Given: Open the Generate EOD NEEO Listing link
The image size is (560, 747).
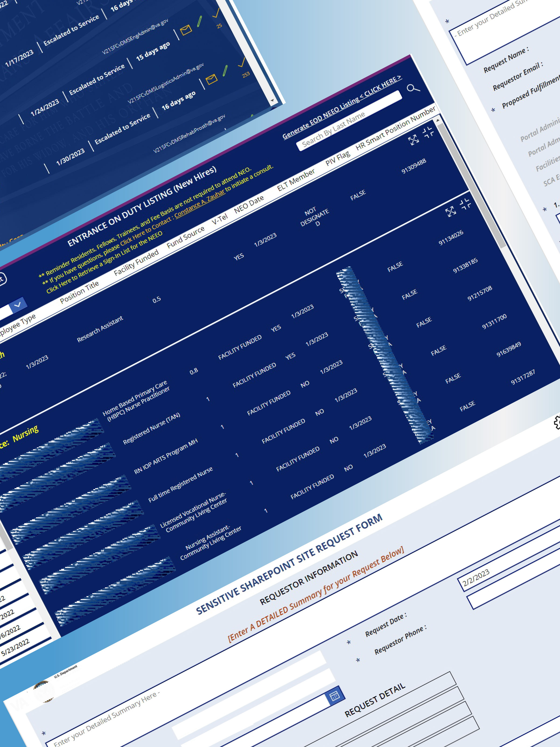Looking at the screenshot, I should pyautogui.click(x=342, y=108).
